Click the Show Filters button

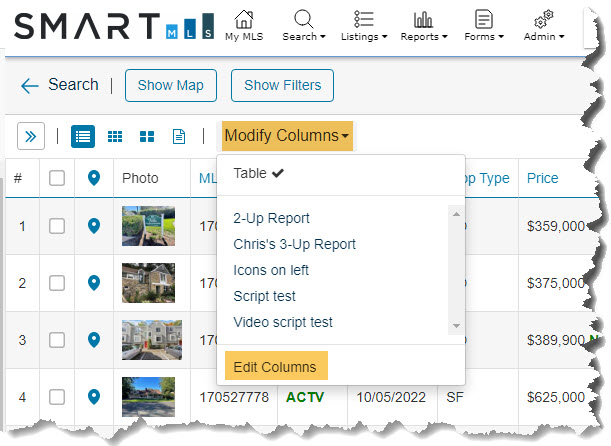[x=283, y=85]
